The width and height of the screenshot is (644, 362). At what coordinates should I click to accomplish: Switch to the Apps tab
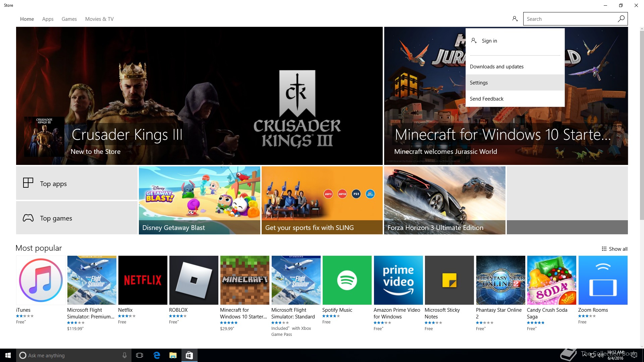(x=48, y=19)
